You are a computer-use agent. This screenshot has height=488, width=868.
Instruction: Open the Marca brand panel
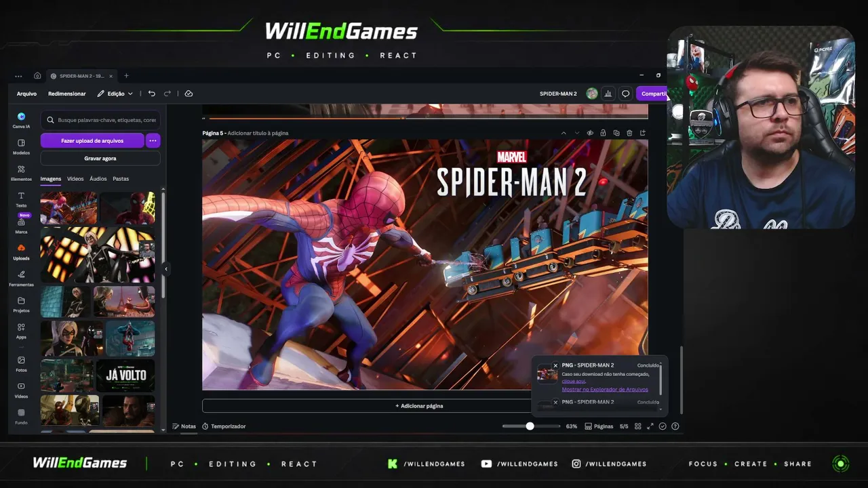[21, 226]
